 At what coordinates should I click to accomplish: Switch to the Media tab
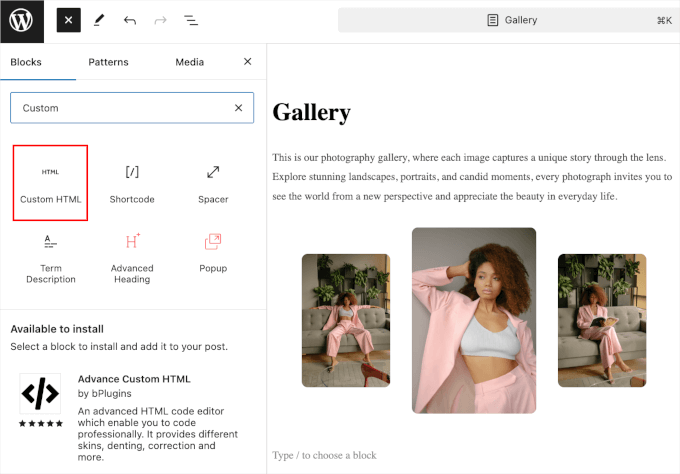190,62
